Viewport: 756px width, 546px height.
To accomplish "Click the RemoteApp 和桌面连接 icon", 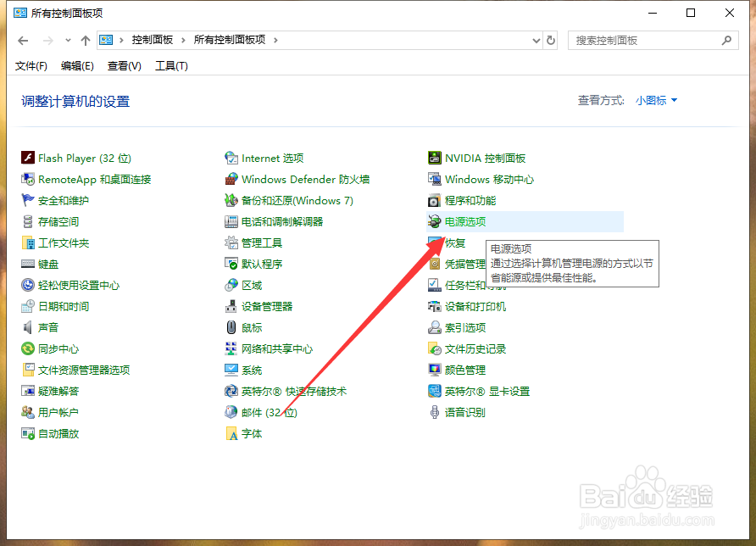I will click(x=28, y=179).
